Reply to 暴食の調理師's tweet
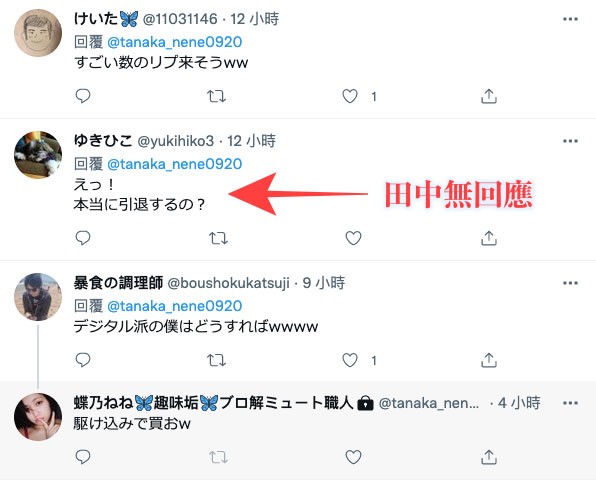The height and width of the screenshot is (485, 596). [82, 360]
